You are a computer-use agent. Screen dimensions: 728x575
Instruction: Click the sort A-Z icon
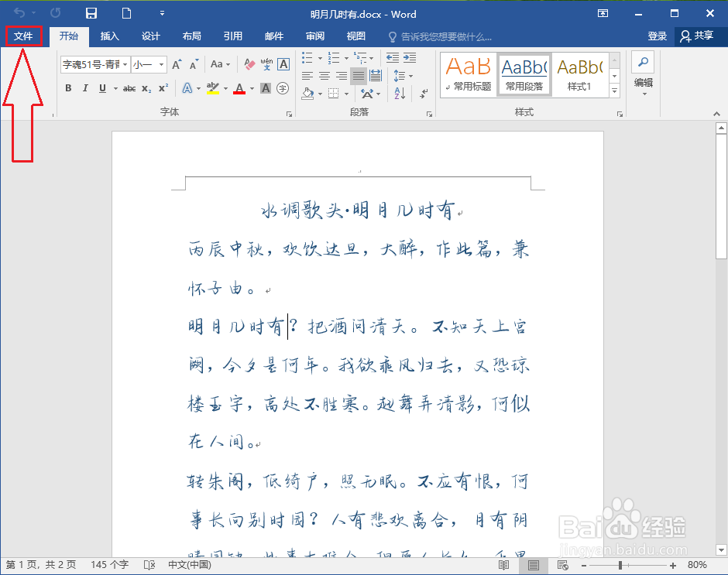coord(400,94)
